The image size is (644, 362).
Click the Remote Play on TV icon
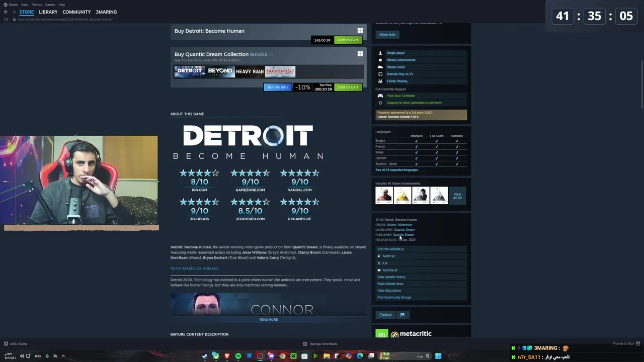[x=380, y=74]
